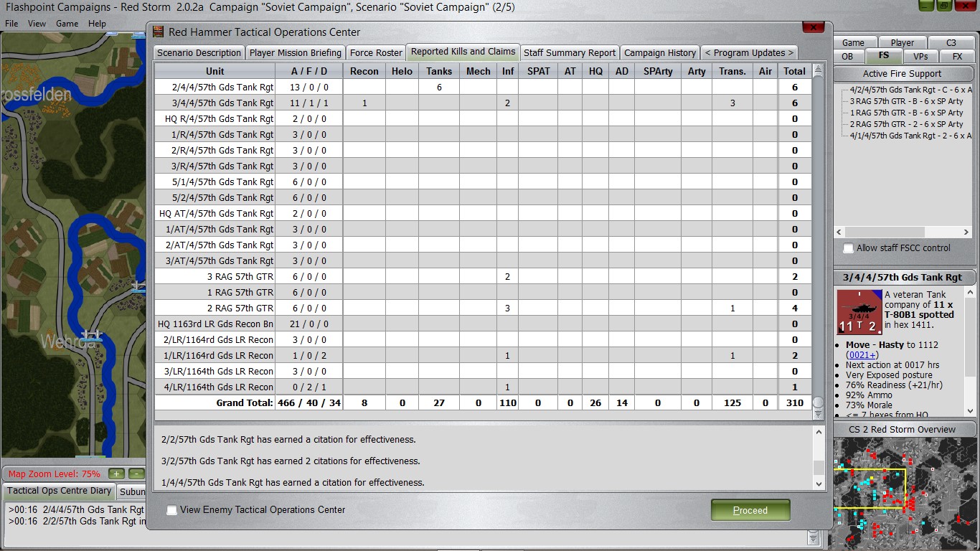The height and width of the screenshot is (551, 980).
Task: Follow the 0021+ hex link
Action: (863, 355)
